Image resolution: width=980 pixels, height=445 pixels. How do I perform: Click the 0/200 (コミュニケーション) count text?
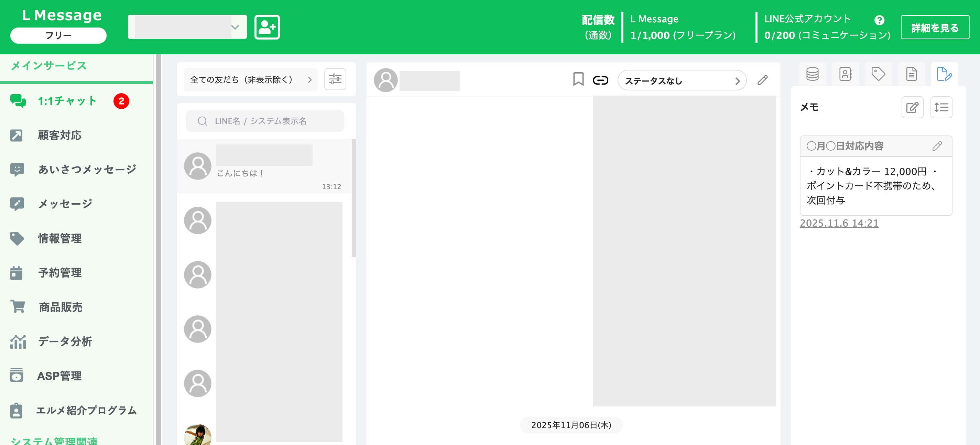click(827, 35)
